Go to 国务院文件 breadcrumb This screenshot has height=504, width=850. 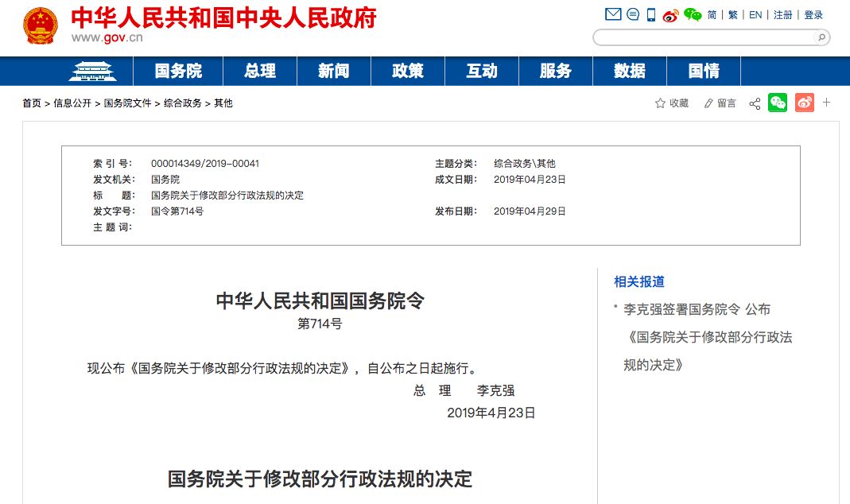click(127, 103)
